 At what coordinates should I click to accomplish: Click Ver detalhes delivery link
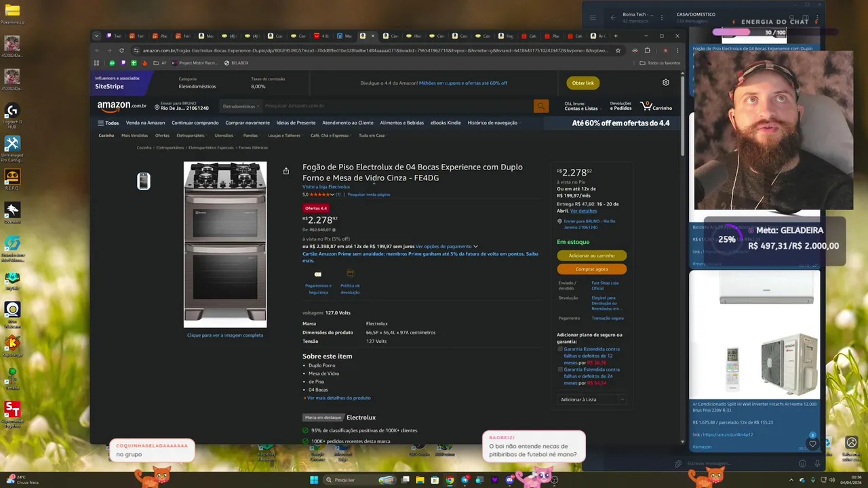pyautogui.click(x=583, y=211)
